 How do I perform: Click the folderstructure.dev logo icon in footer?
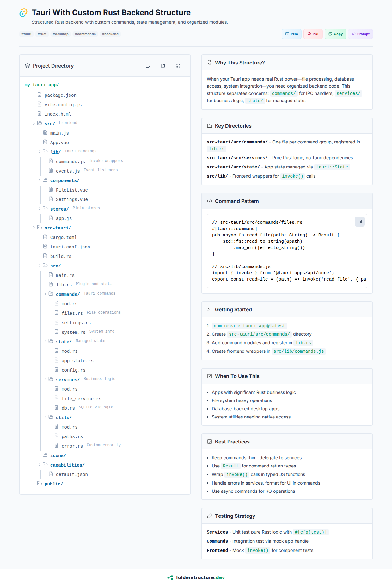[x=170, y=578]
